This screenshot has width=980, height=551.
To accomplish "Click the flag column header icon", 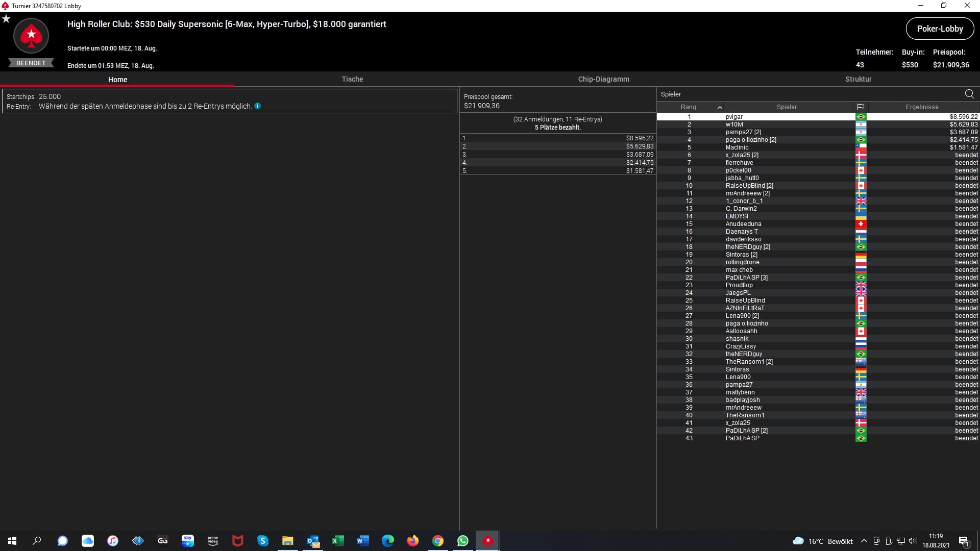I will point(861,107).
